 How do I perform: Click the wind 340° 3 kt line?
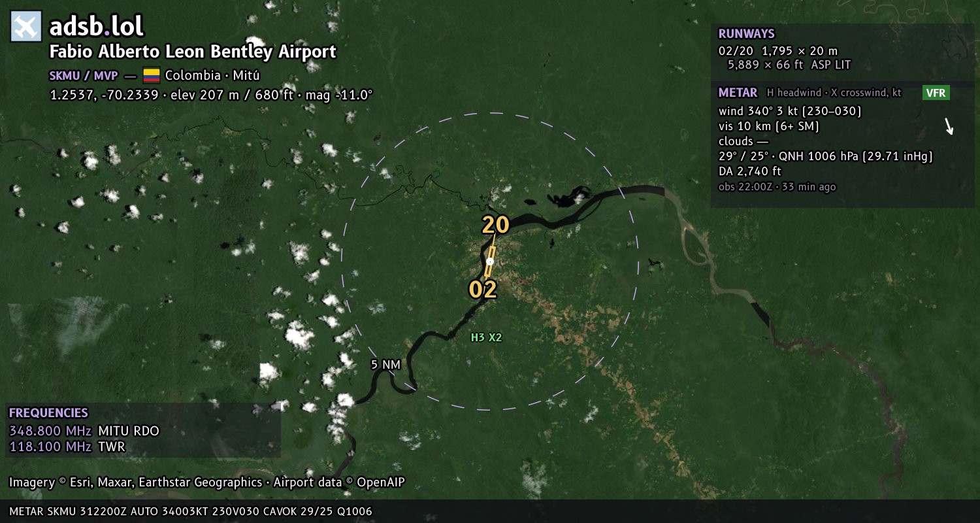[x=790, y=111]
